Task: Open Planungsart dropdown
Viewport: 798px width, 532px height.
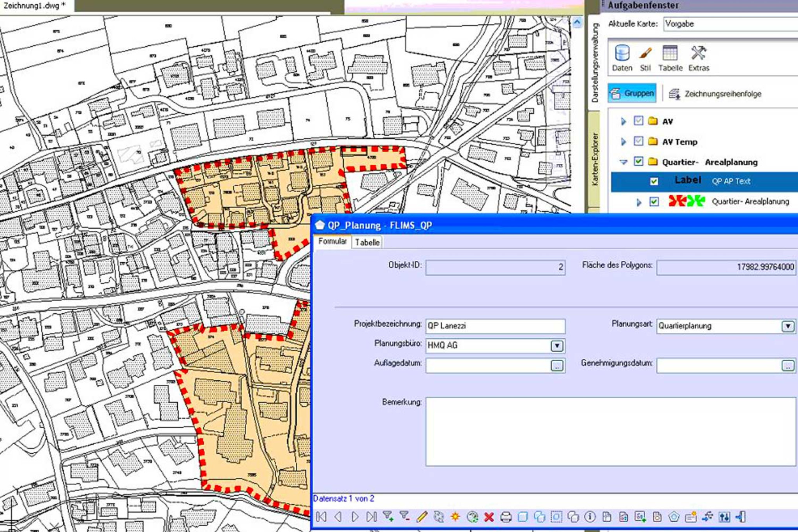Action: click(788, 326)
